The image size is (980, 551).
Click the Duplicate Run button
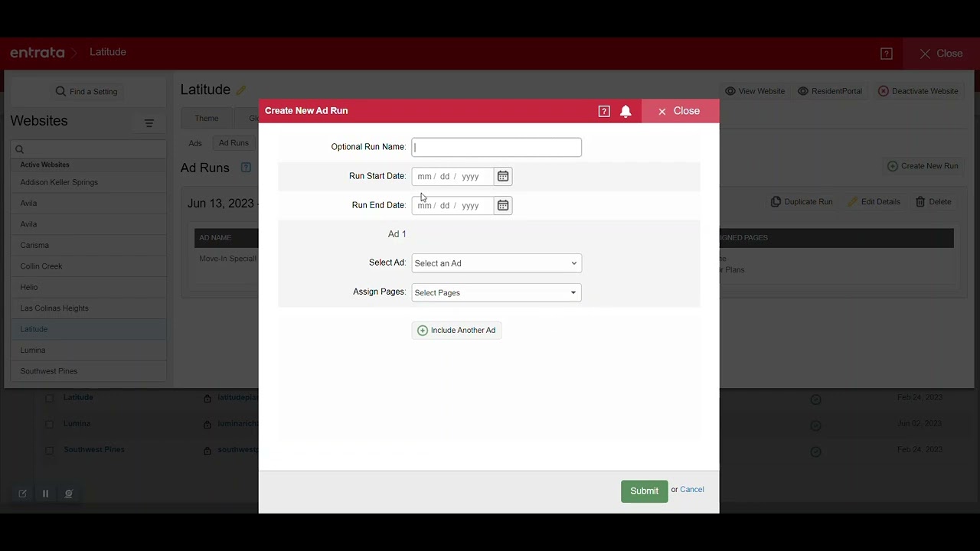point(802,201)
